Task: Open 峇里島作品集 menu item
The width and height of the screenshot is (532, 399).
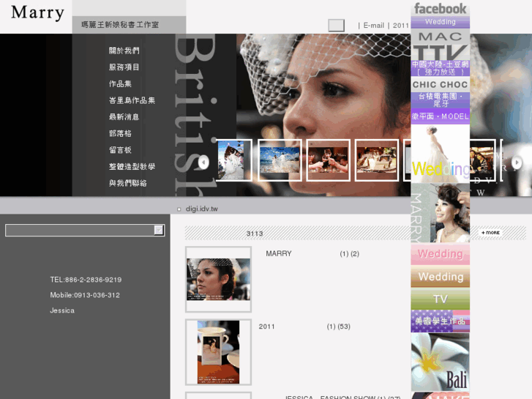Action: click(132, 100)
